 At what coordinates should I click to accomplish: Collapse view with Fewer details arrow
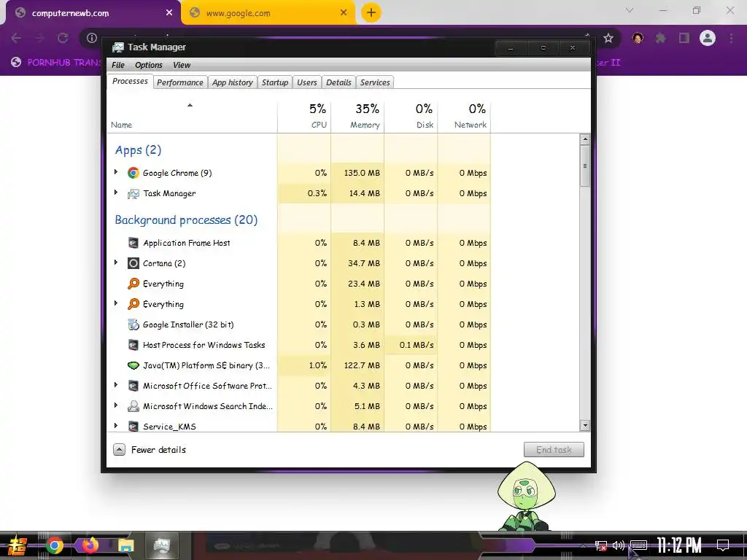119,450
